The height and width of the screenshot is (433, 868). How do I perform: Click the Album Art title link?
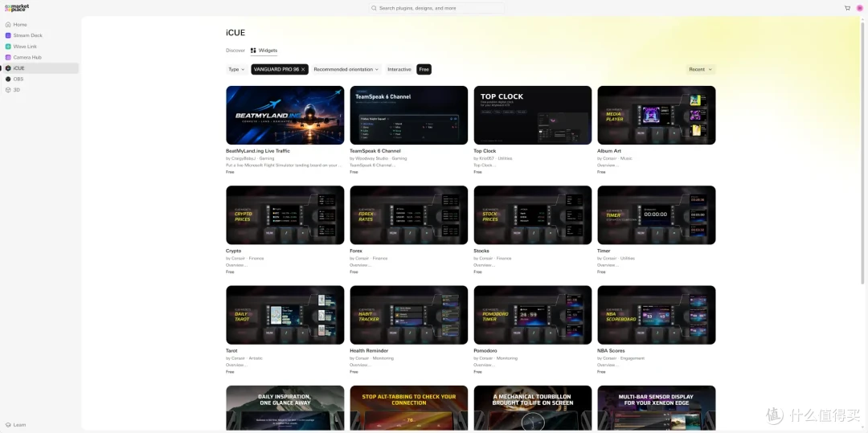608,151
